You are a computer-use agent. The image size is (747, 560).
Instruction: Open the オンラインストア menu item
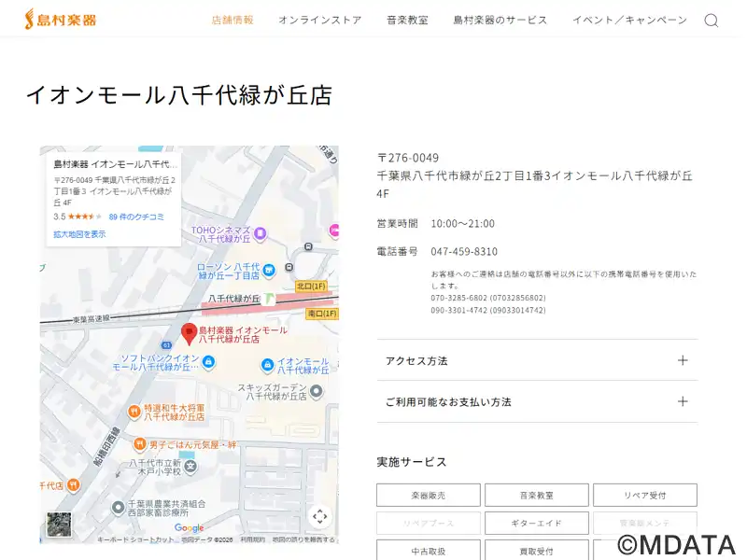[319, 21]
